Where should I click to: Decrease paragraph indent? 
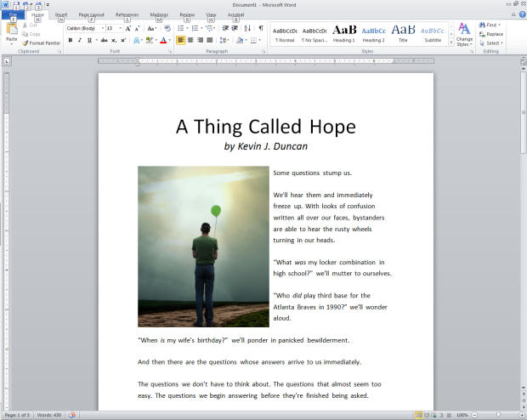[x=225, y=29]
